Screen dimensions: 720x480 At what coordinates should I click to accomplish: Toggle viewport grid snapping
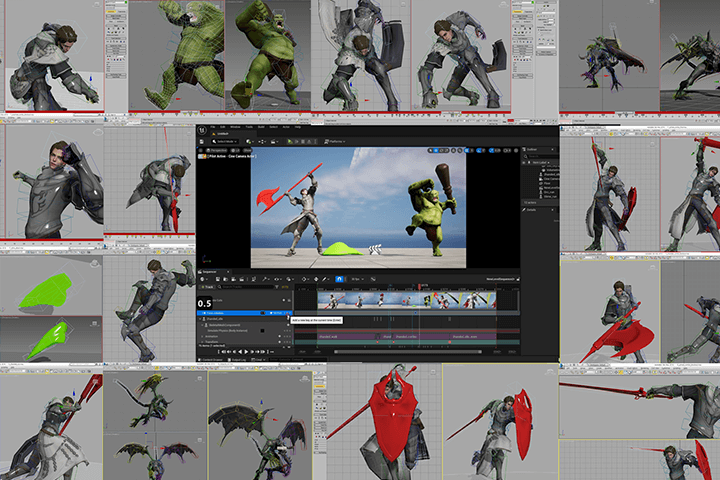point(467,151)
